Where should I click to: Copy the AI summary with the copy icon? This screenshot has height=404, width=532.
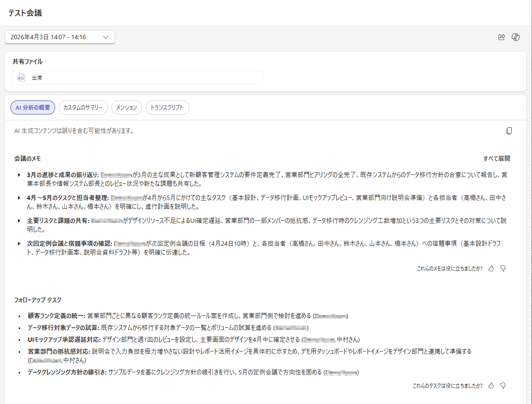509,131
